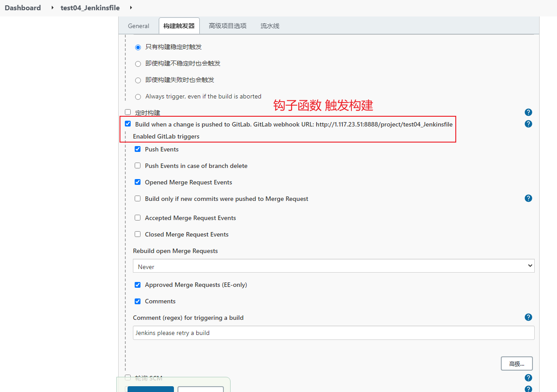Click Comment (regex) for triggering a build label
The image size is (557, 392).
pyautogui.click(x=188, y=318)
